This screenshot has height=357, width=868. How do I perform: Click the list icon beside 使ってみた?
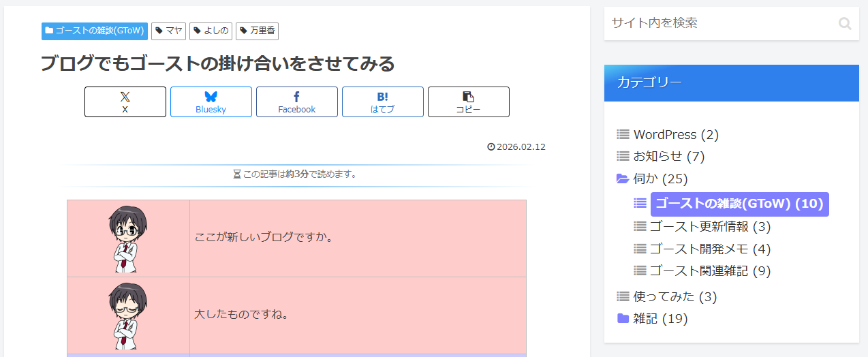pyautogui.click(x=623, y=296)
